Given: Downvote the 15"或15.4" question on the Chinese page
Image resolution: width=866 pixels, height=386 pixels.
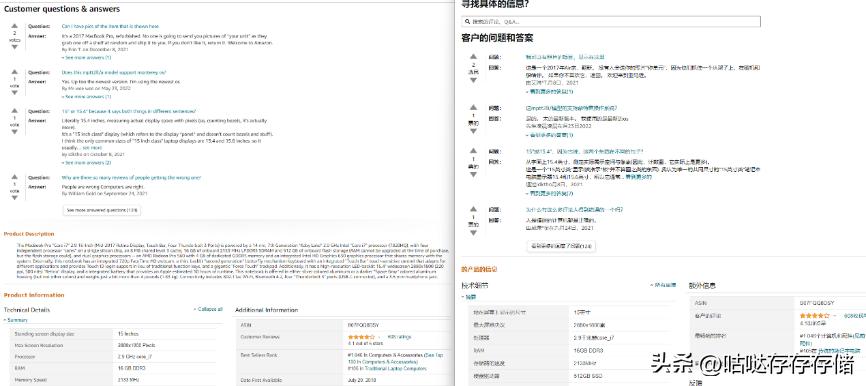Looking at the screenshot, I should [x=473, y=174].
